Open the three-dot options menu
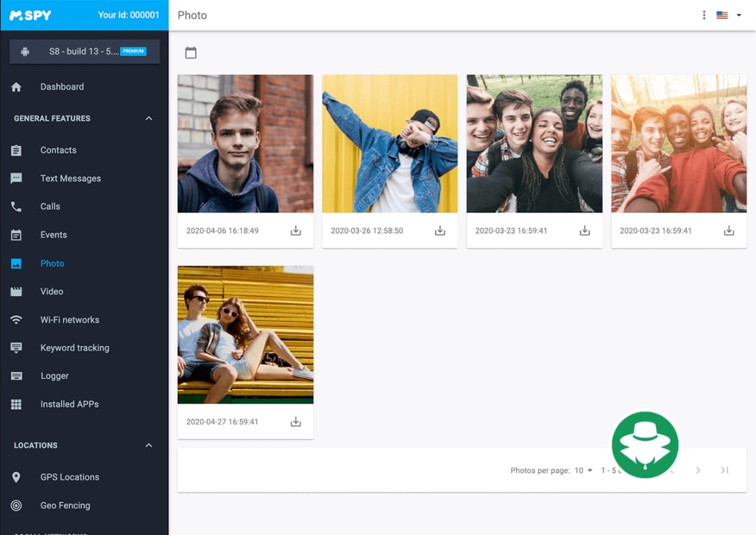 [x=704, y=14]
